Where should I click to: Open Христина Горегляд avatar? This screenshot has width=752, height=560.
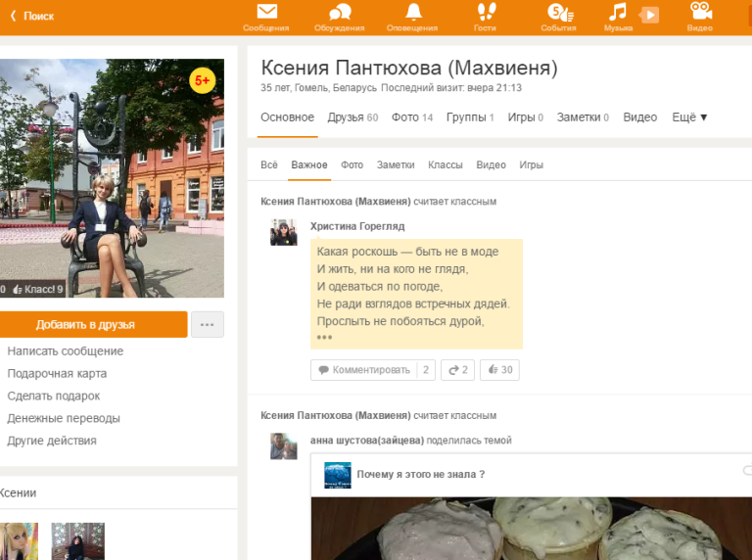283,232
